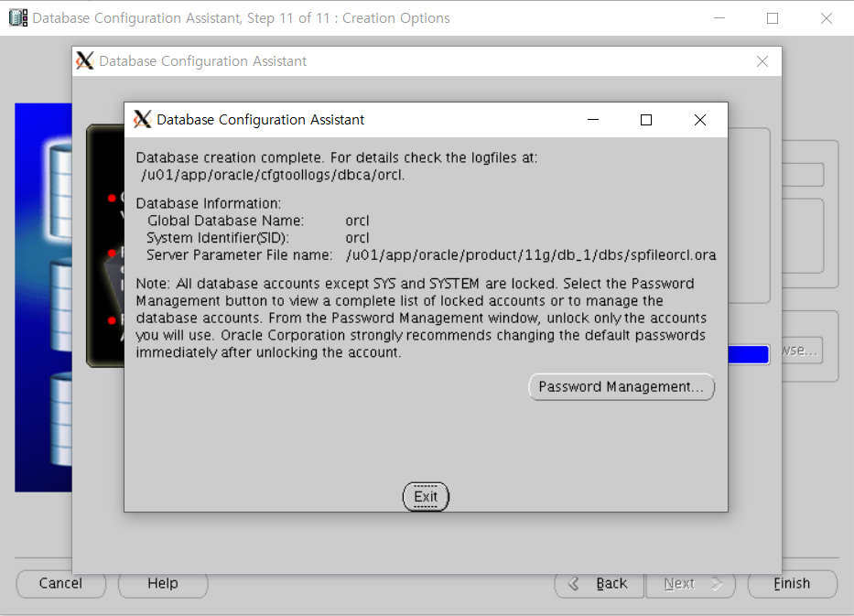The image size is (854, 616).
Task: Close the front Database Configuration Assistant dialog
Action: 700,120
